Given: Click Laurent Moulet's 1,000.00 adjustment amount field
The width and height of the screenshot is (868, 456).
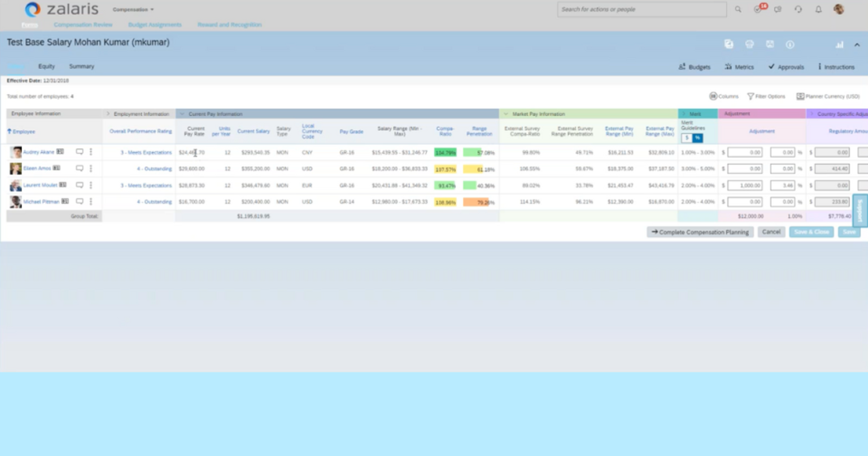Looking at the screenshot, I should (745, 185).
